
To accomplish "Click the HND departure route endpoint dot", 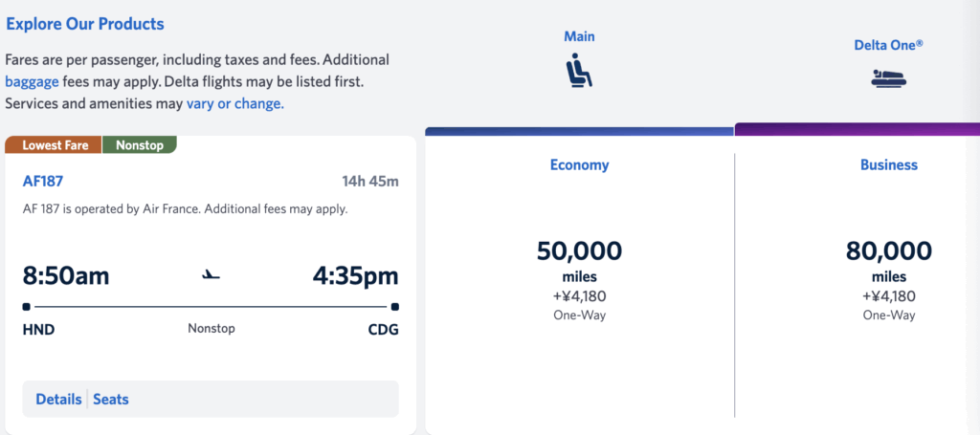I will point(26,307).
